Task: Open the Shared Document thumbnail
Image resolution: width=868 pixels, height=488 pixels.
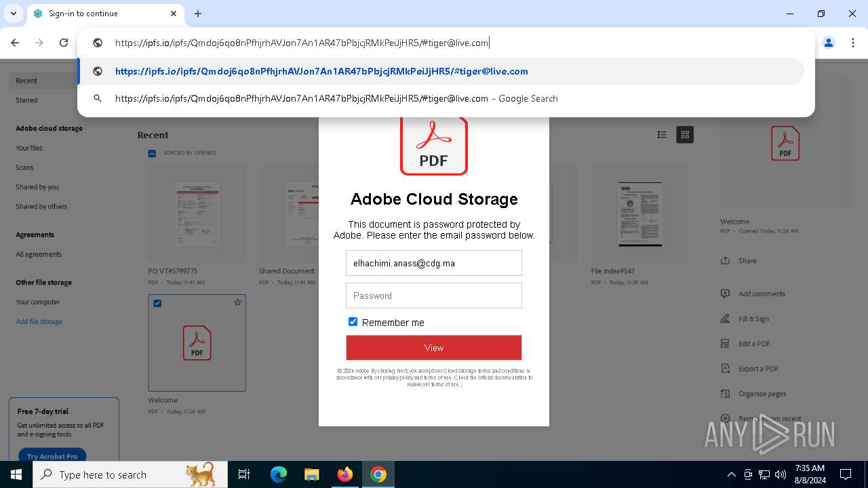Action: click(288, 213)
